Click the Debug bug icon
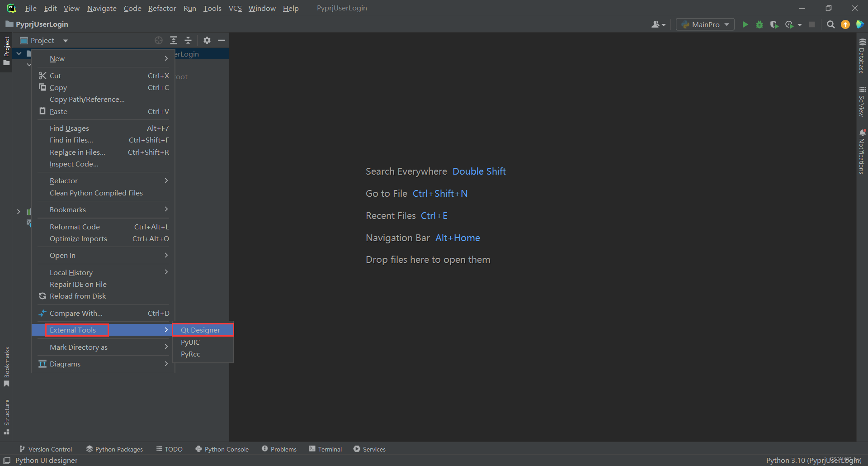Viewport: 868px width, 466px height. click(759, 24)
